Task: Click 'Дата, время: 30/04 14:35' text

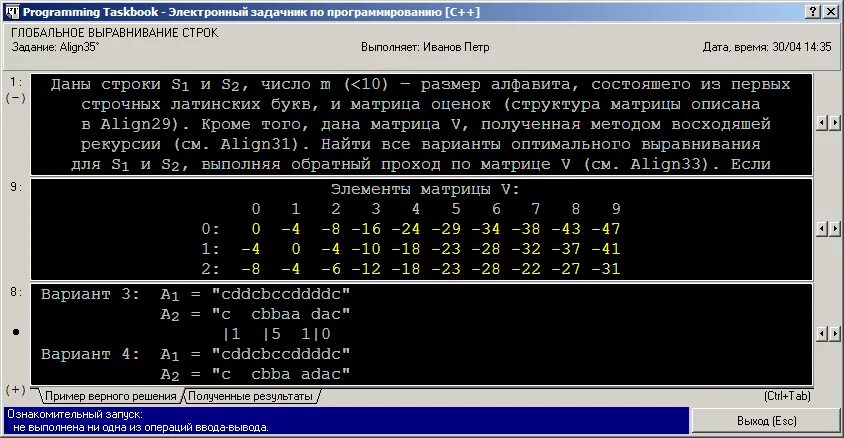Action: (x=767, y=47)
